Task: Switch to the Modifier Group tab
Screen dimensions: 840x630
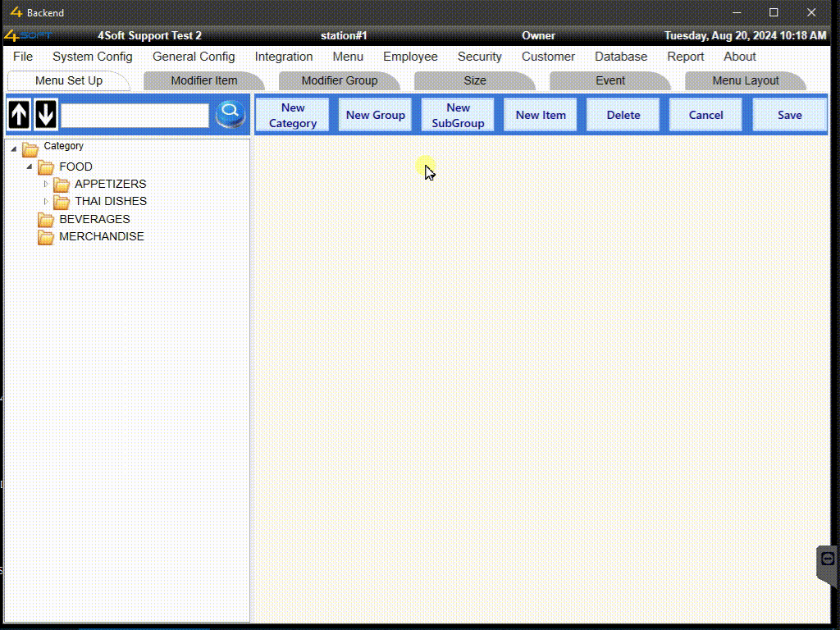Action: point(339,80)
